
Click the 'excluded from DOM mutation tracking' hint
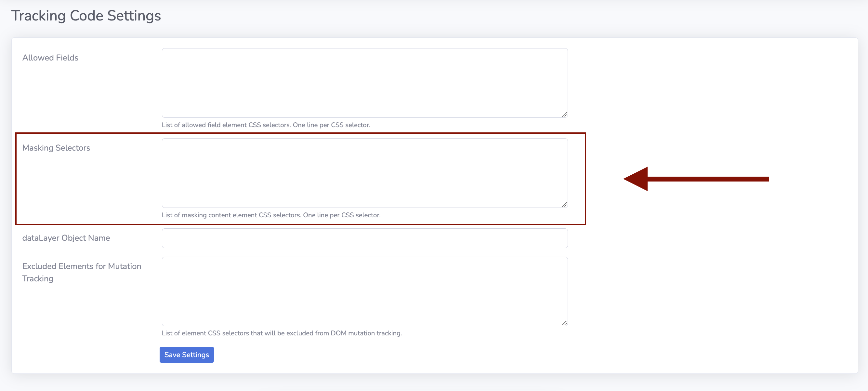pos(282,333)
